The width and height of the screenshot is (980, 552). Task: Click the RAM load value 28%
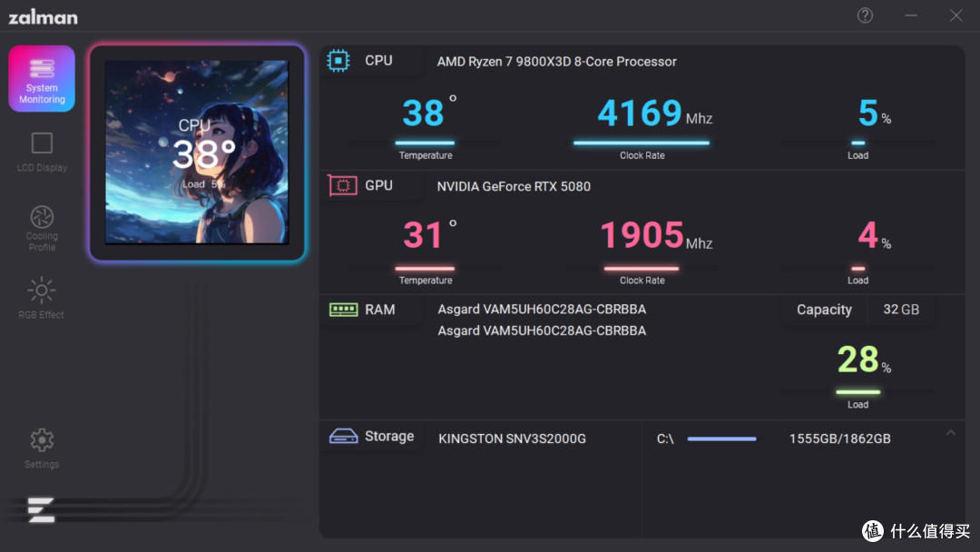click(865, 360)
